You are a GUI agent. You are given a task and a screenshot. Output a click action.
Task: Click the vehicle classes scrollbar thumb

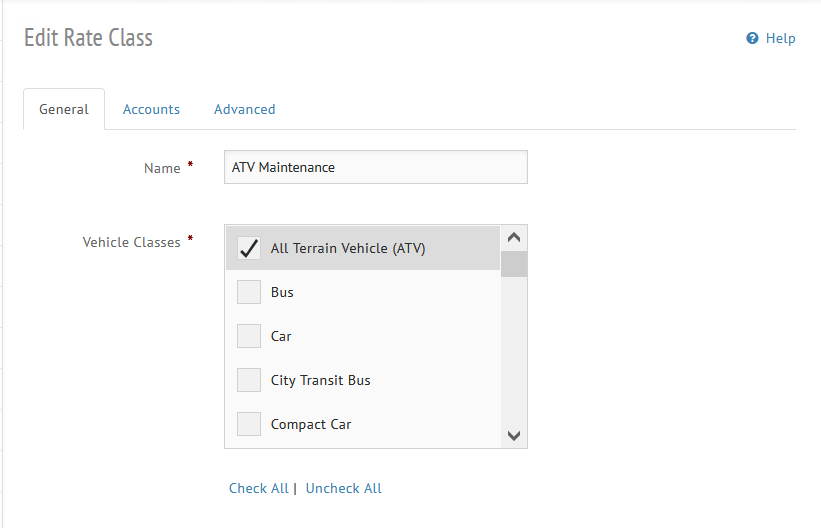(x=514, y=264)
